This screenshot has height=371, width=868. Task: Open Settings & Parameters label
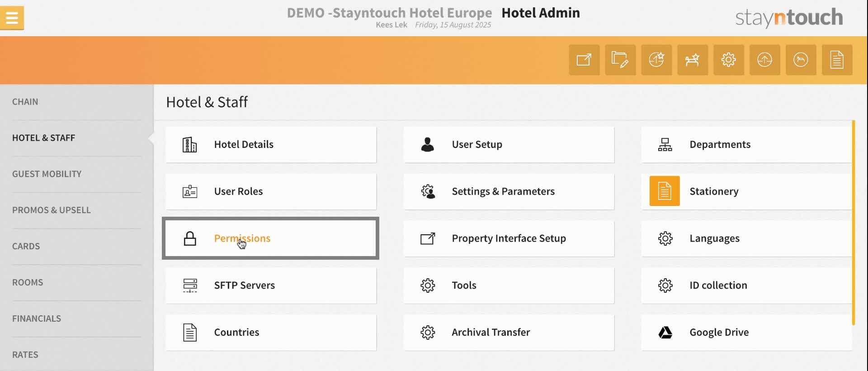(x=503, y=191)
